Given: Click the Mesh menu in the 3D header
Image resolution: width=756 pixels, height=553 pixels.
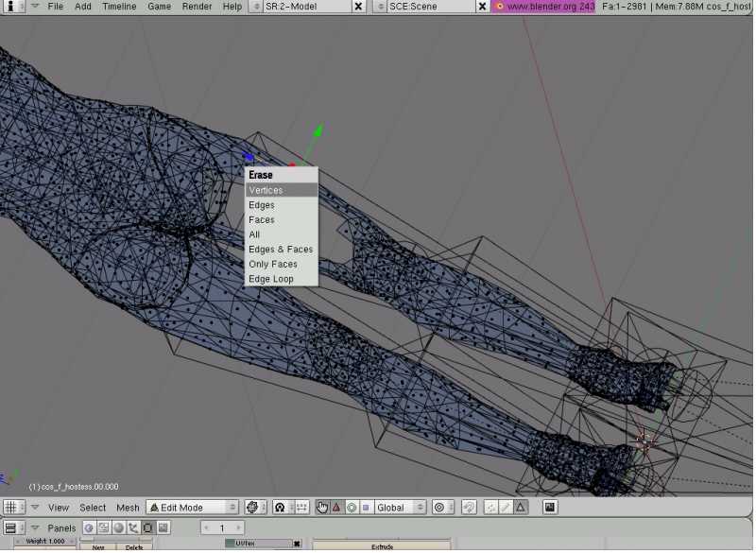Looking at the screenshot, I should coord(128,508).
